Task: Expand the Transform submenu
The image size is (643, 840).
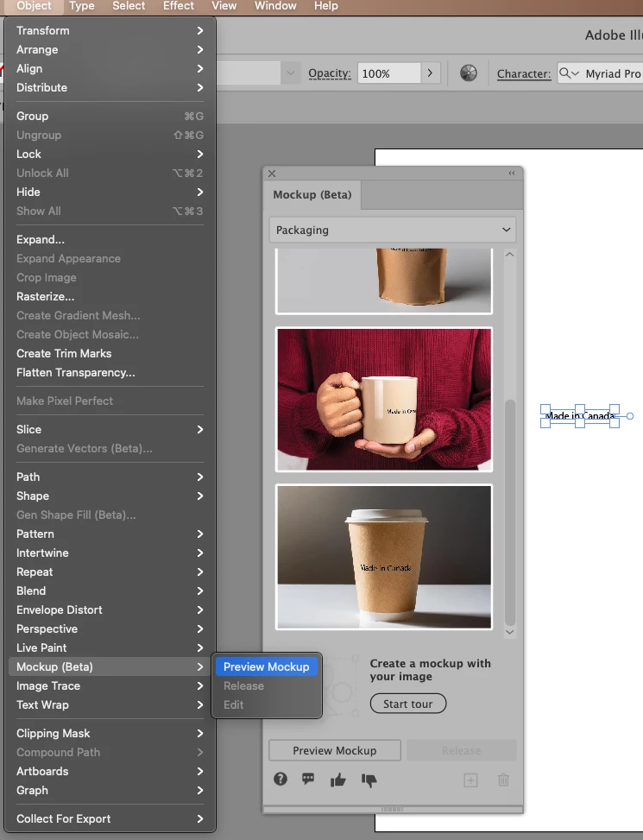Action: click(199, 30)
